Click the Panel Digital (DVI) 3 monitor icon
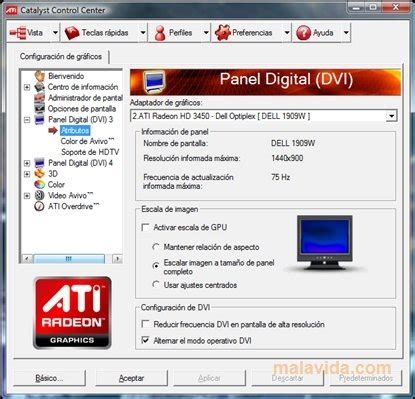 click(40, 120)
